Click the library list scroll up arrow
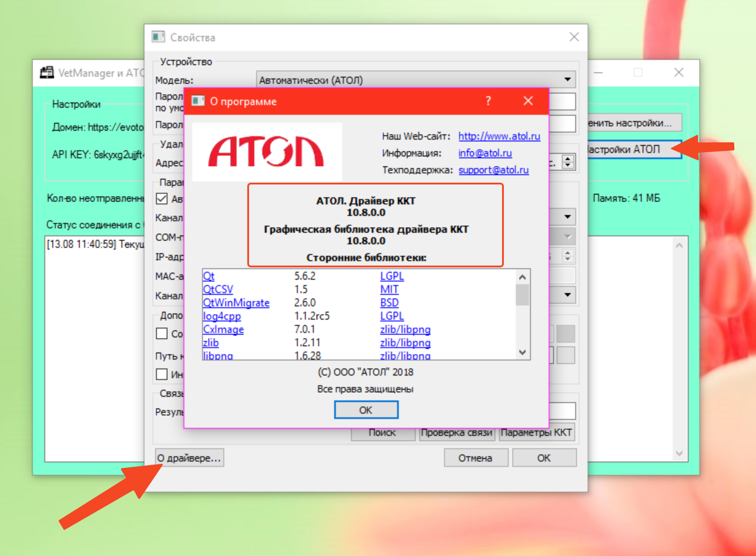This screenshot has height=556, width=756. [522, 277]
